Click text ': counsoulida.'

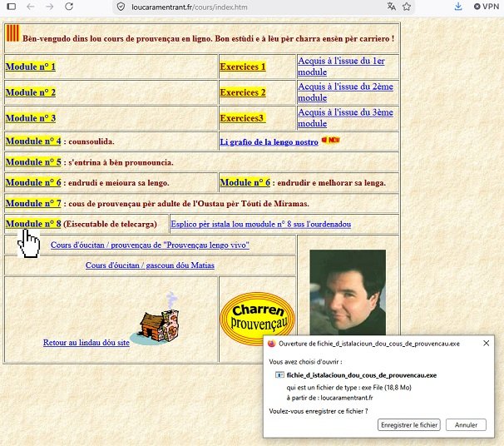pos(89,141)
